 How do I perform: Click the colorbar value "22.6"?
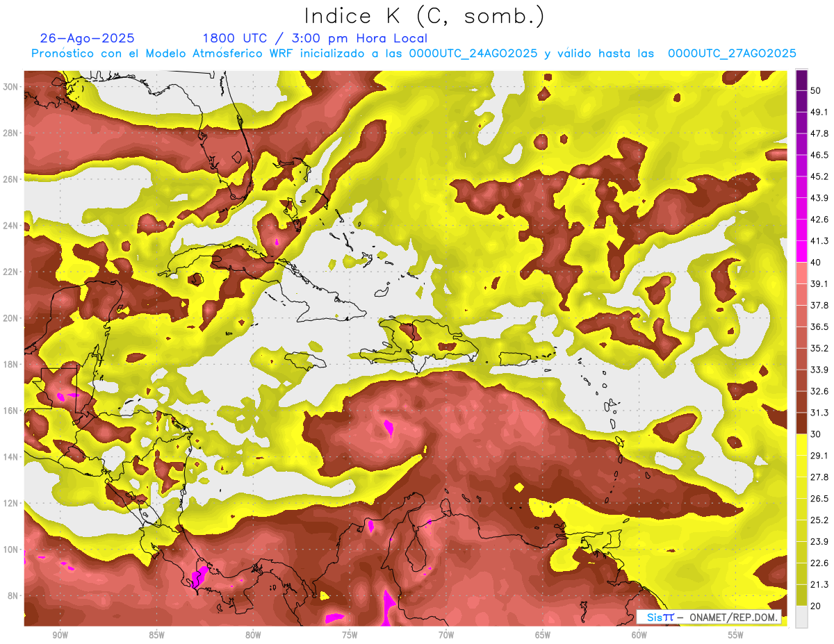coord(819,563)
